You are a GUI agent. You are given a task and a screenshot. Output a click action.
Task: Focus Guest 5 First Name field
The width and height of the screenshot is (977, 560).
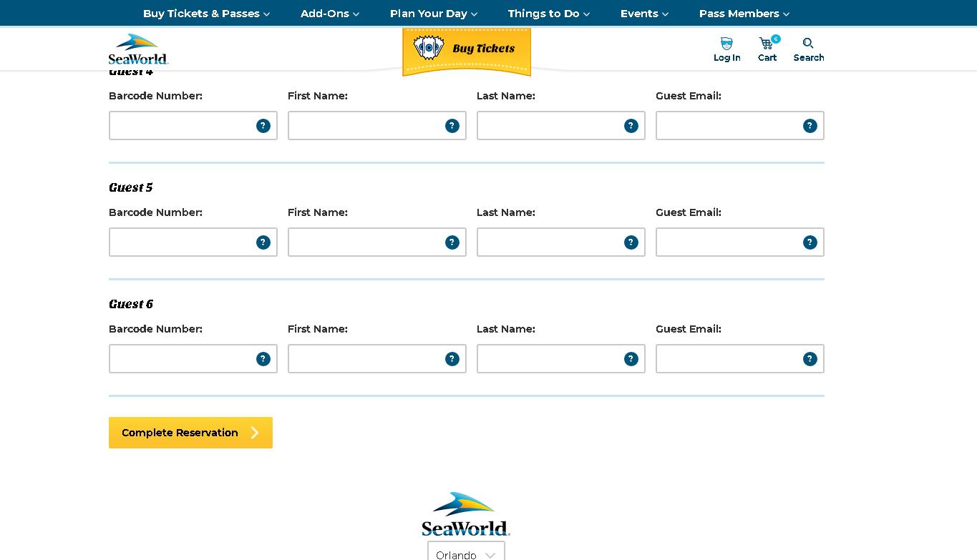377,242
